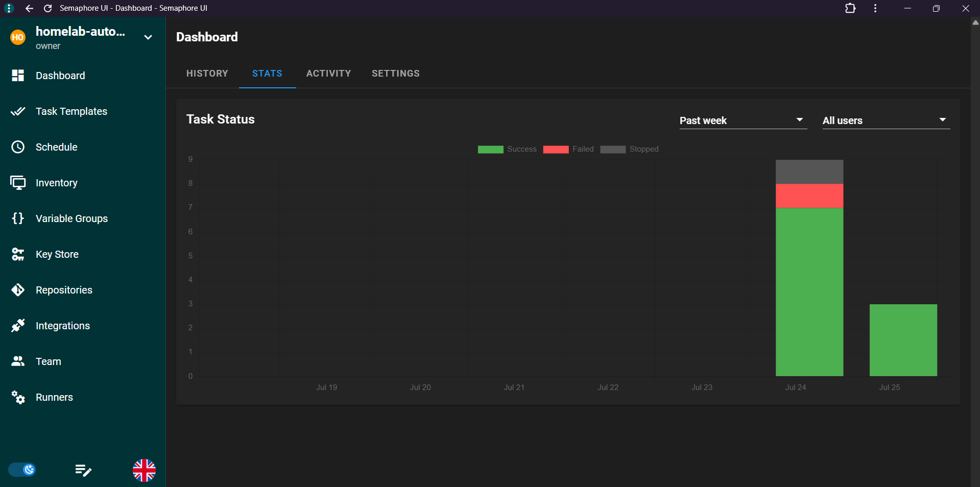980x487 pixels.
Task: Click the Team people icon
Action: (18, 361)
